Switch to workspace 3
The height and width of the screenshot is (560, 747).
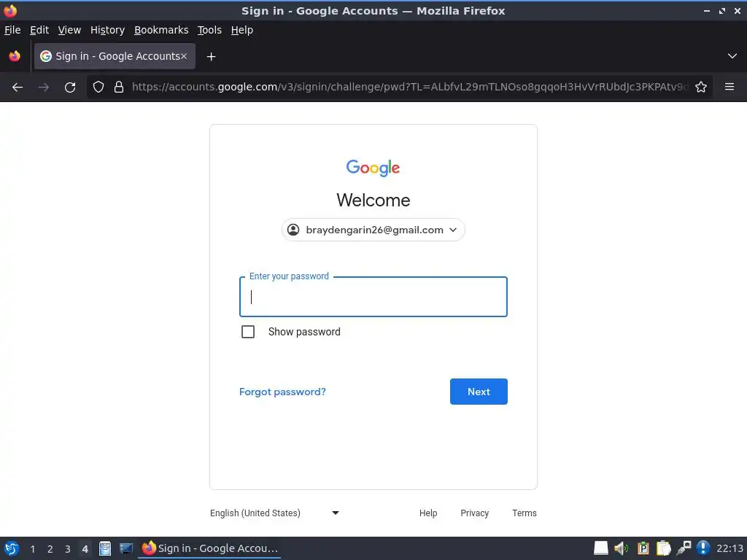point(68,549)
